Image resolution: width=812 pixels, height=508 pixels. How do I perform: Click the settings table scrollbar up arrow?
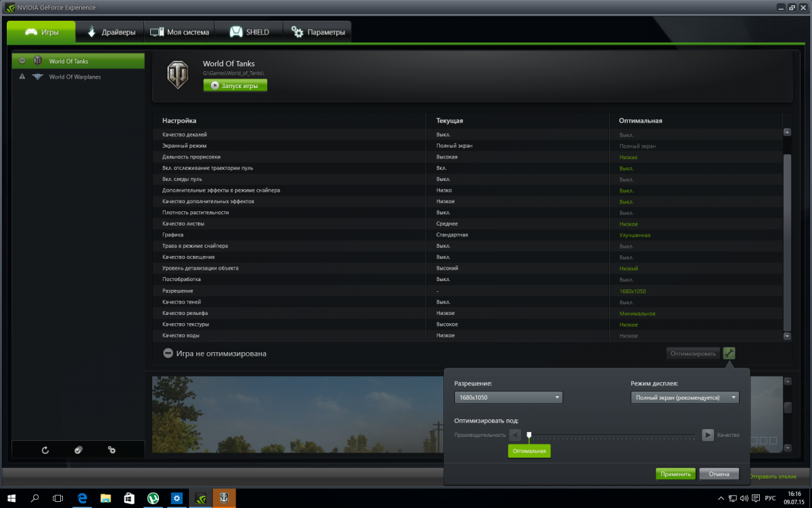point(787,133)
